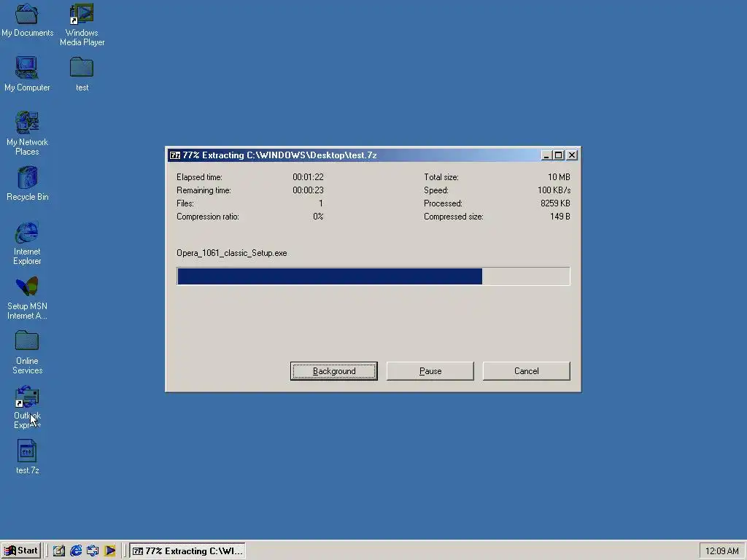Close the 7-Zip extracting dialog
The image size is (747, 560).
(572, 155)
